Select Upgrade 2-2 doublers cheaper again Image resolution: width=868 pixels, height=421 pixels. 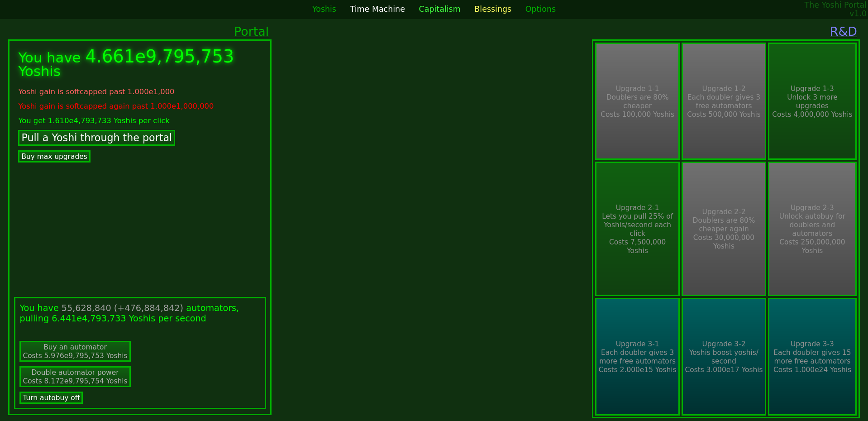(724, 229)
